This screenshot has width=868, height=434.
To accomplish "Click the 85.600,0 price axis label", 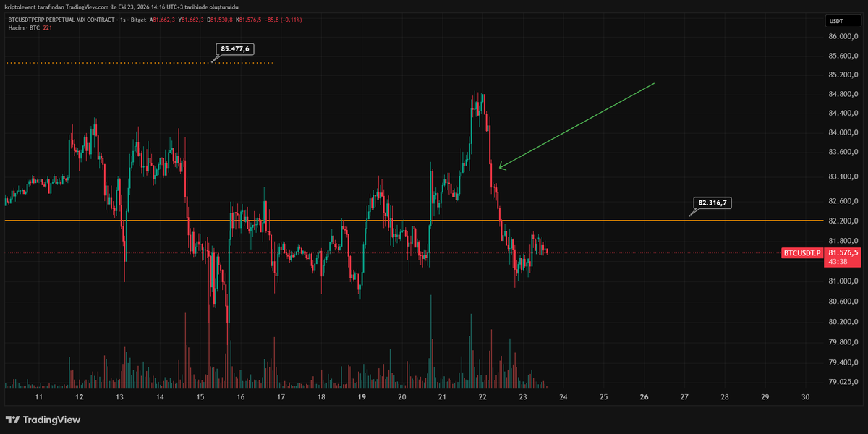I will point(843,56).
